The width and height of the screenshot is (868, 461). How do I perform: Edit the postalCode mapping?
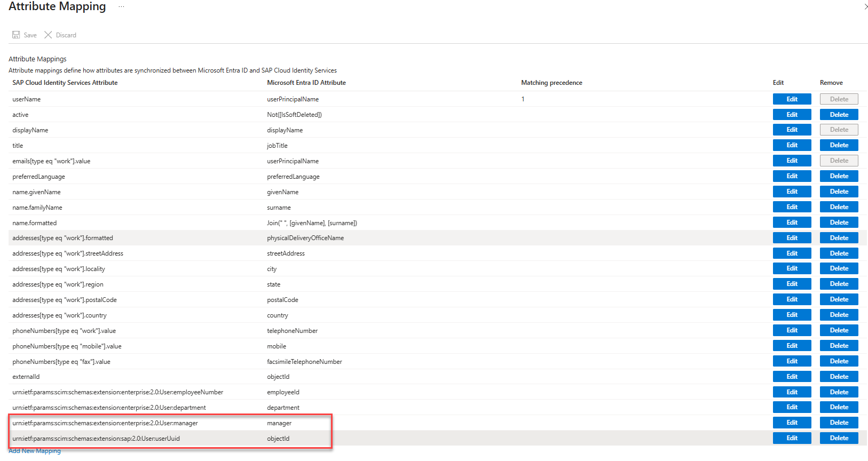(x=792, y=299)
